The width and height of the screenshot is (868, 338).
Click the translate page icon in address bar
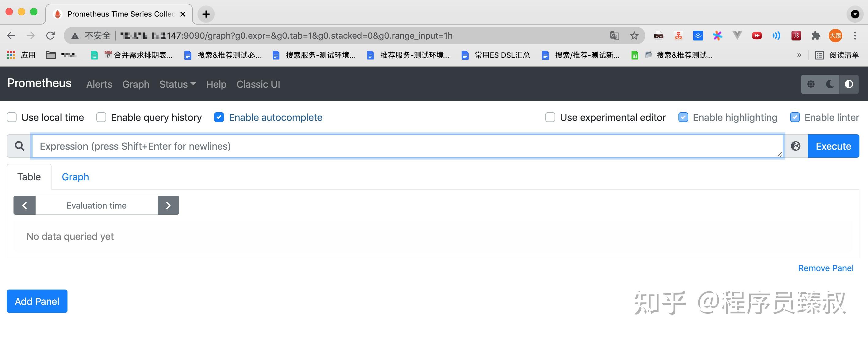(614, 36)
